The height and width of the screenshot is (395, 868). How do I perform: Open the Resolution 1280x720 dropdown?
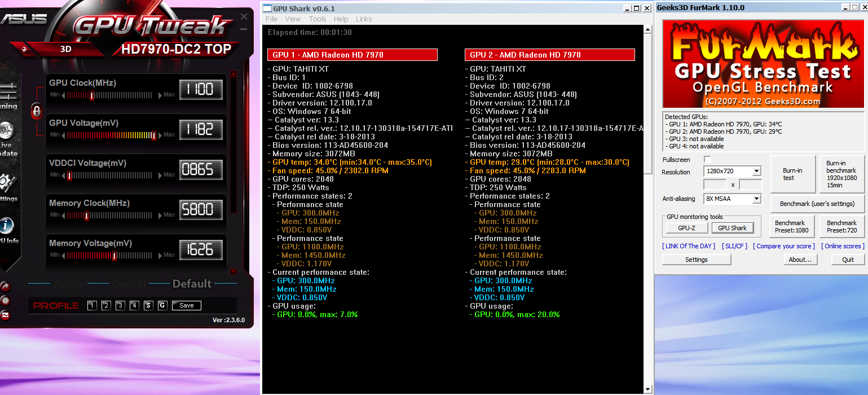(733, 171)
